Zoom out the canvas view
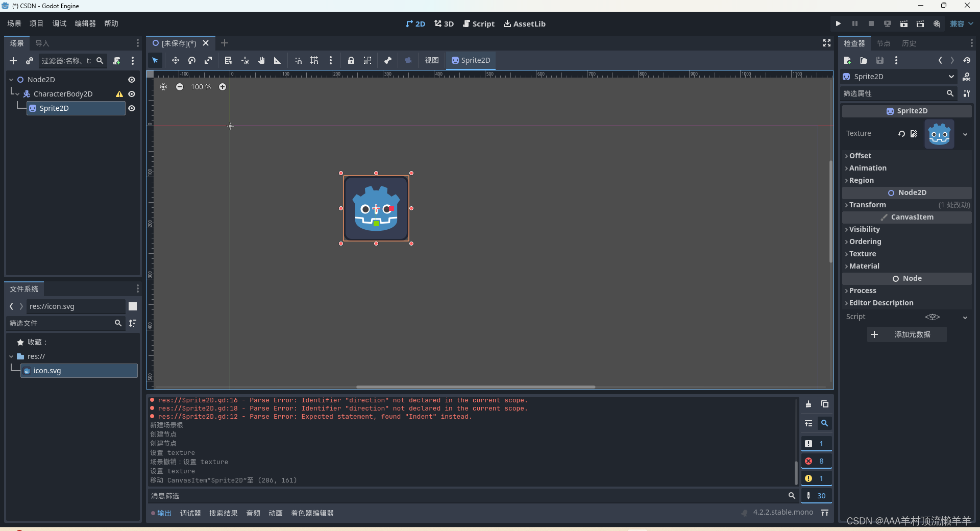This screenshot has height=531, width=980. [180, 87]
